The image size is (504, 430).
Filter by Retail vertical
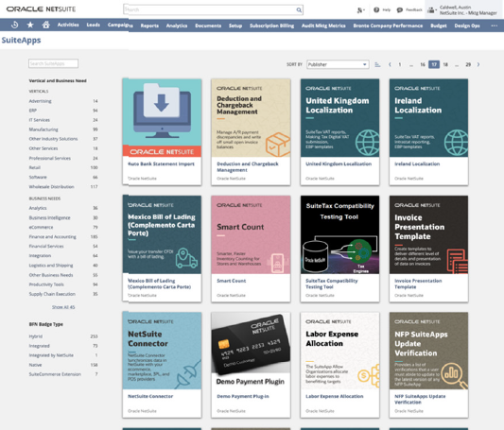coord(35,167)
